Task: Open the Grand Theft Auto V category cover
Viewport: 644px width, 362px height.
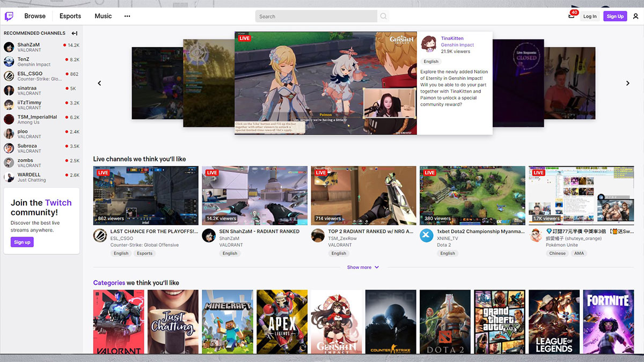Action: click(x=500, y=322)
